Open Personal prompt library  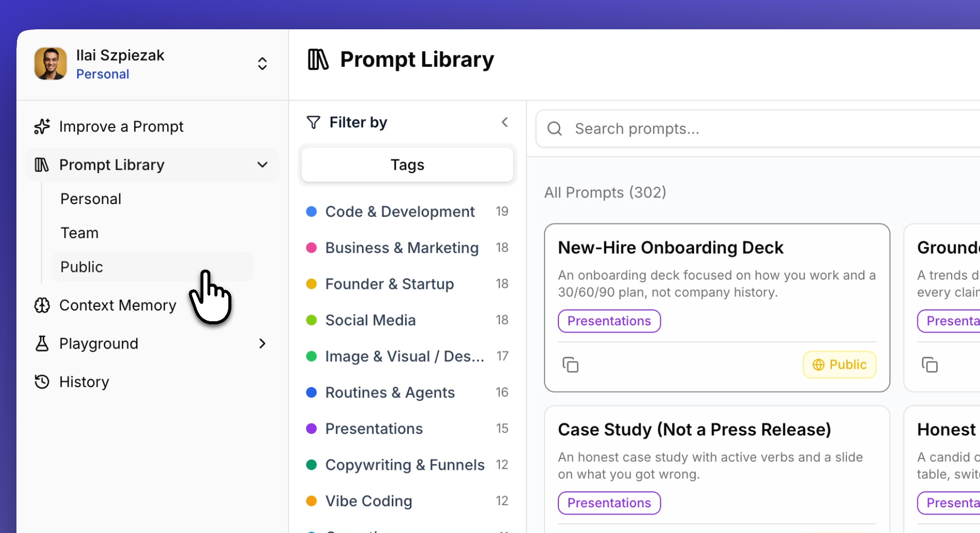[91, 199]
